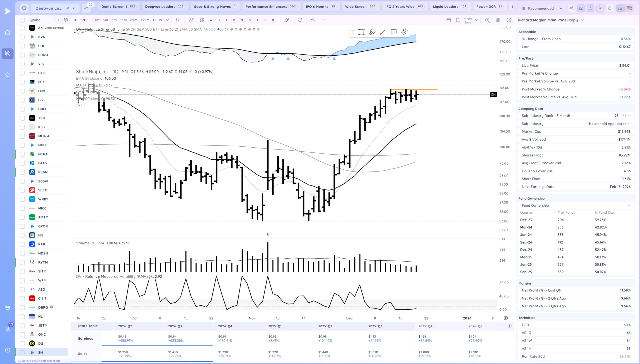This screenshot has width=640, height=364.
Task: Click the eraser icon in chart toolbar
Action: (x=286, y=20)
